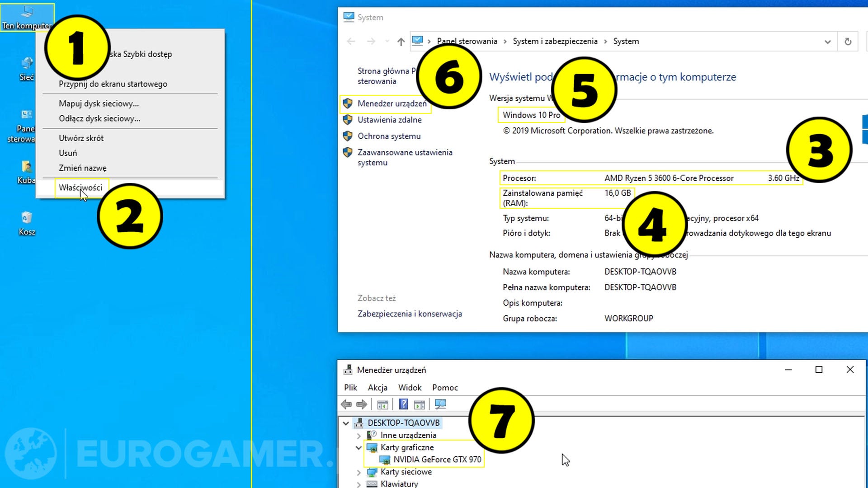
Task: Choose Zmień nazwę in the context menu
Action: coord(83,168)
